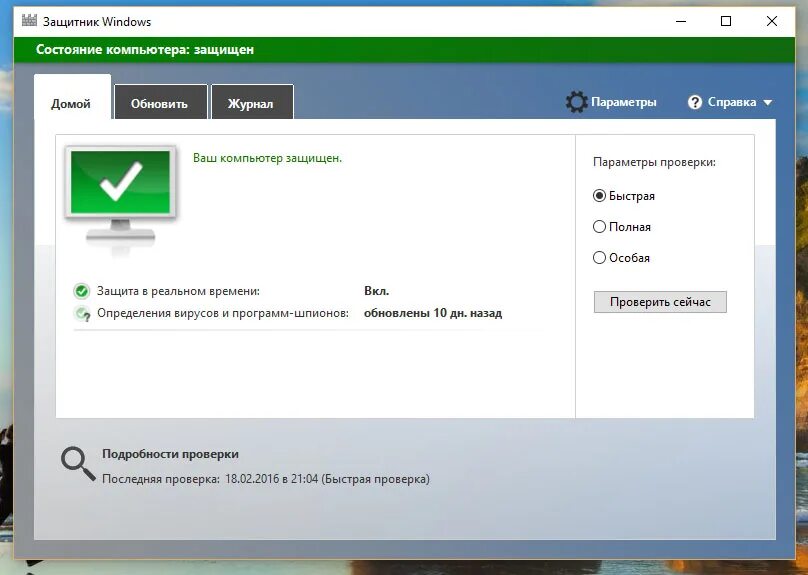Click the magnifying glass scan details icon
This screenshot has height=575, width=808.
78,464
